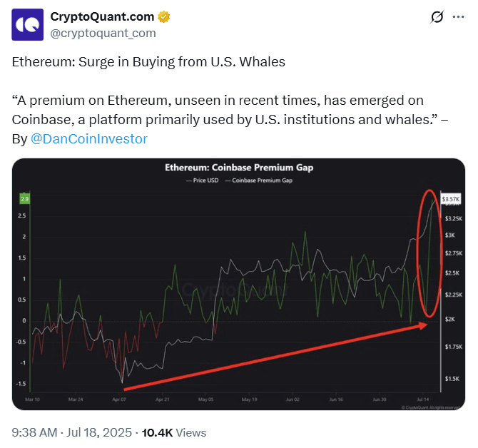This screenshot has height=448, width=478.
Task: Open the CryptoQuant profile avatar
Action: click(x=27, y=24)
